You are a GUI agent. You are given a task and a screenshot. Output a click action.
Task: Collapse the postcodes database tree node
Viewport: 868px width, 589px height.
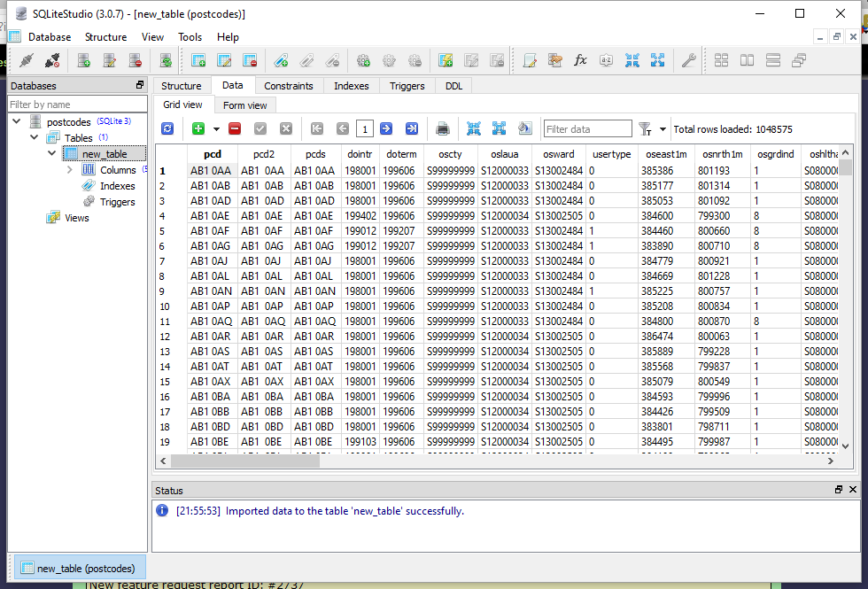(15, 120)
